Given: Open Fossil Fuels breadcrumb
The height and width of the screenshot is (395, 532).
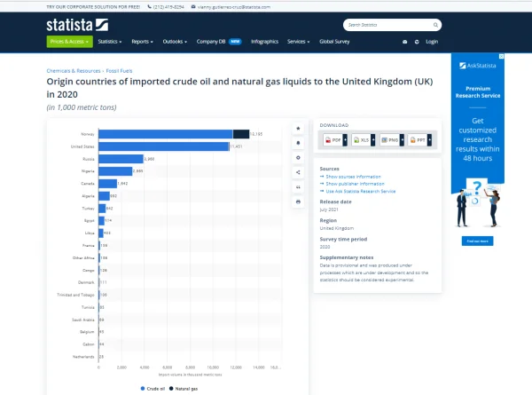Looking at the screenshot, I should click(x=119, y=71).
